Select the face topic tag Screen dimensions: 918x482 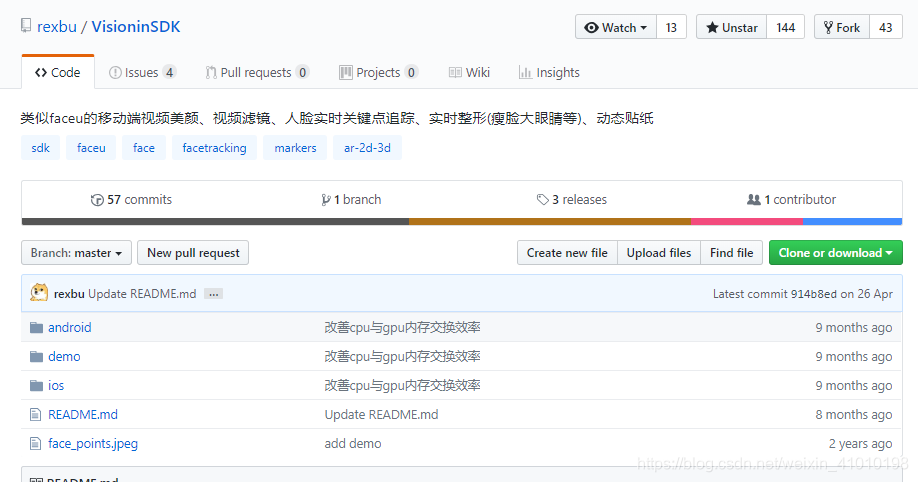click(144, 148)
